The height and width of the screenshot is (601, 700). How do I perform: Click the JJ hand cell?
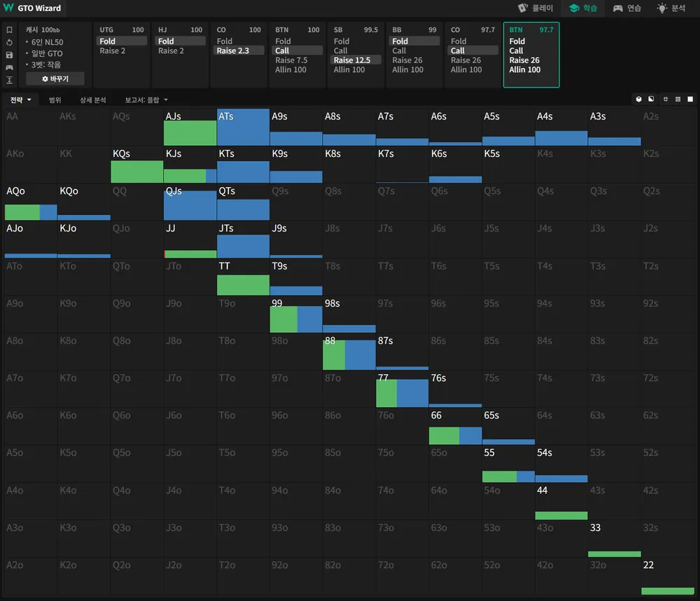[x=190, y=240]
